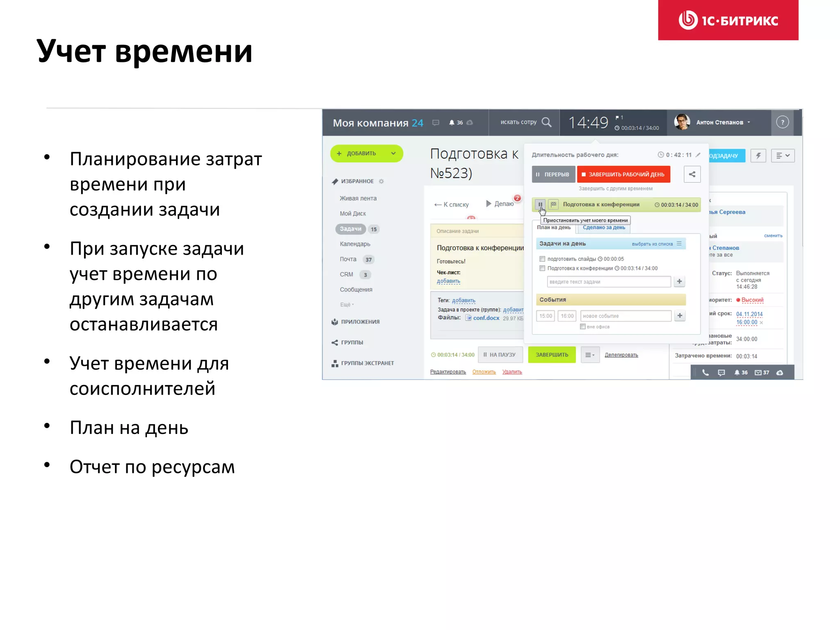Click the Перерыв button

[x=553, y=174]
